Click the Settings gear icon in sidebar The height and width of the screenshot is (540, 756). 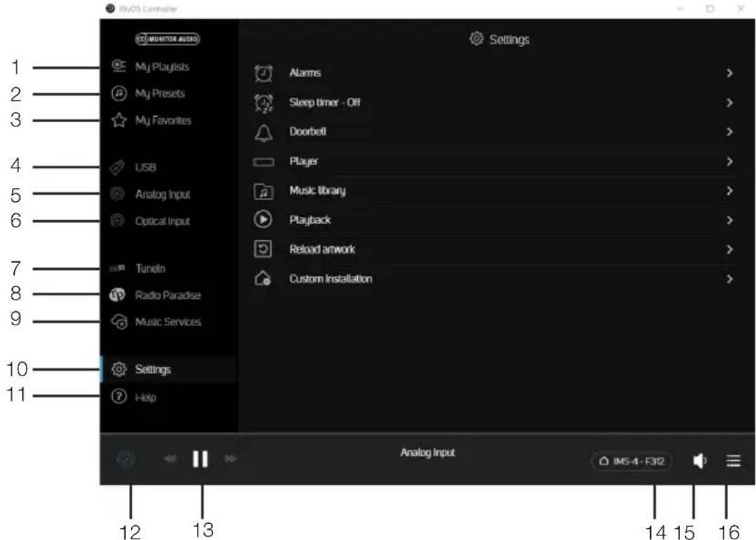point(118,369)
